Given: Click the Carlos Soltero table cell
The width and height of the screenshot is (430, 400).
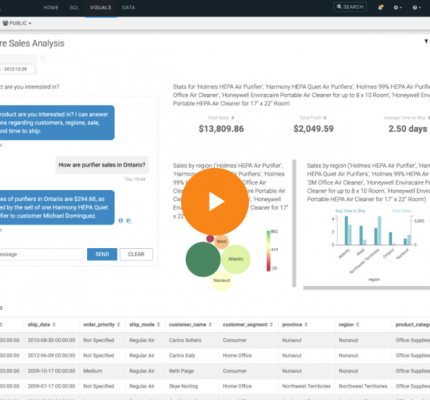Looking at the screenshot, I should click(x=185, y=340).
